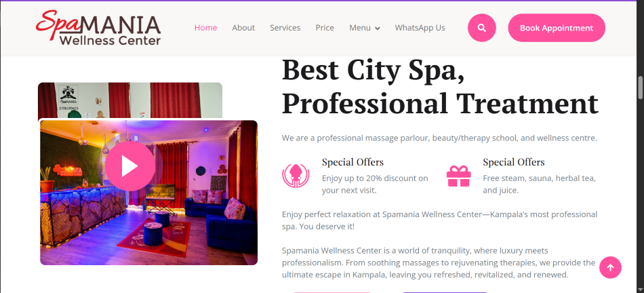Go to the Home page link
Screen dimensions: 644x293
coord(205,28)
